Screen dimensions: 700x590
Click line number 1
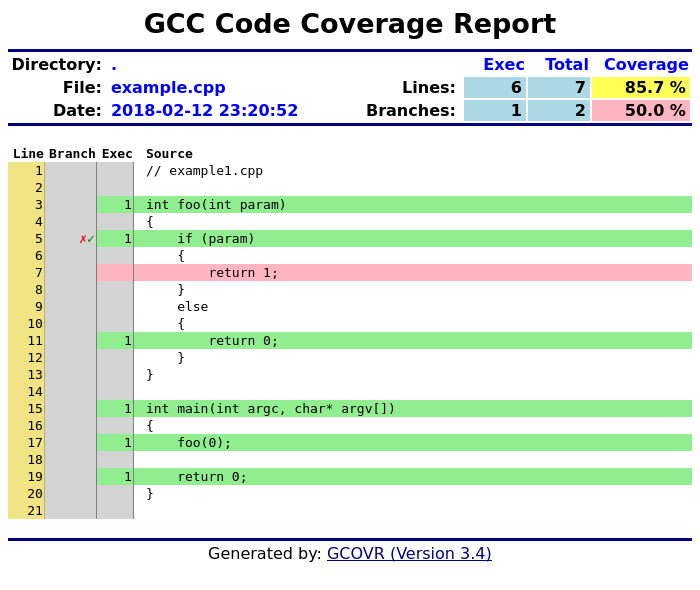point(39,171)
